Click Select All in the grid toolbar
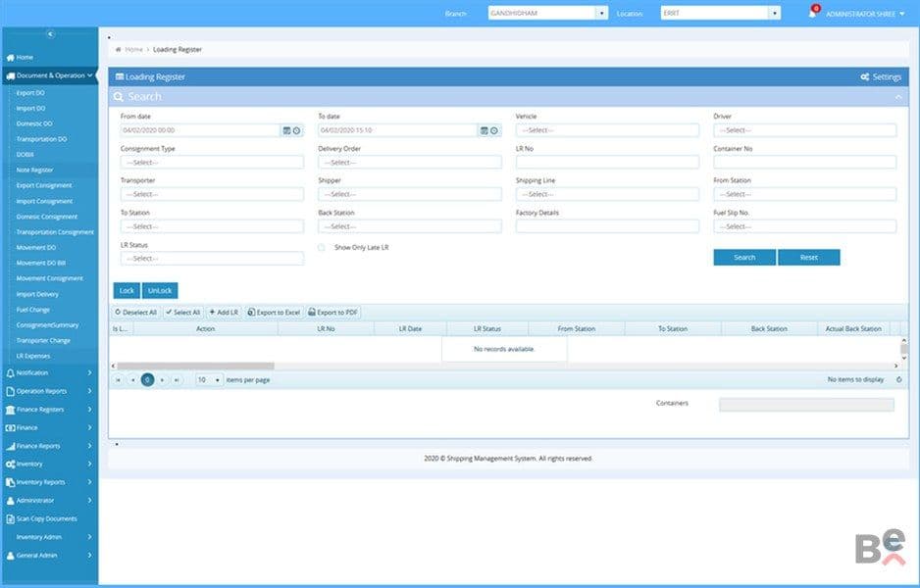This screenshot has width=920, height=588. point(183,313)
